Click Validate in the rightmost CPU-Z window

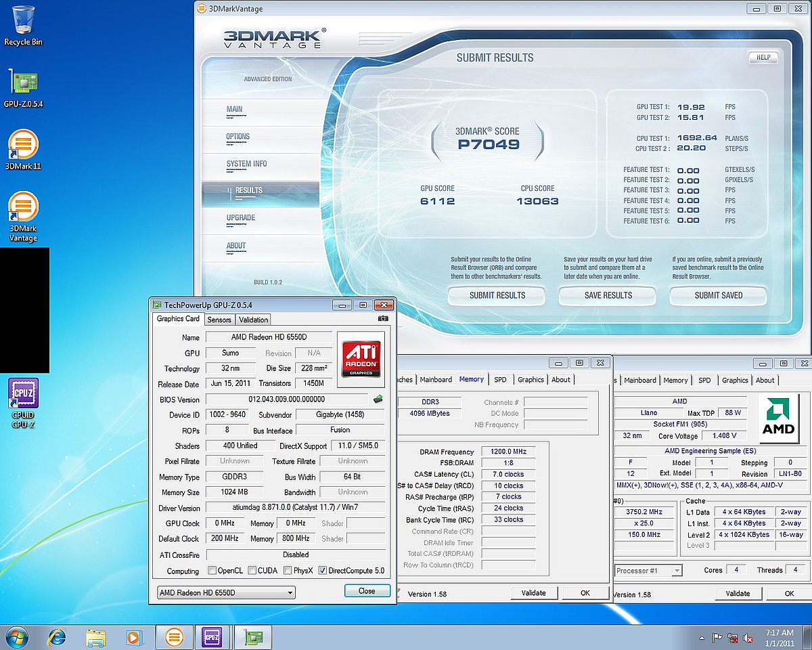738,594
